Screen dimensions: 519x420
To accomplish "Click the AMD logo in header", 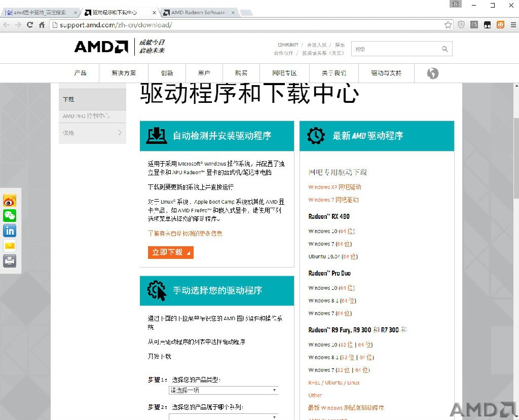I will coord(101,47).
